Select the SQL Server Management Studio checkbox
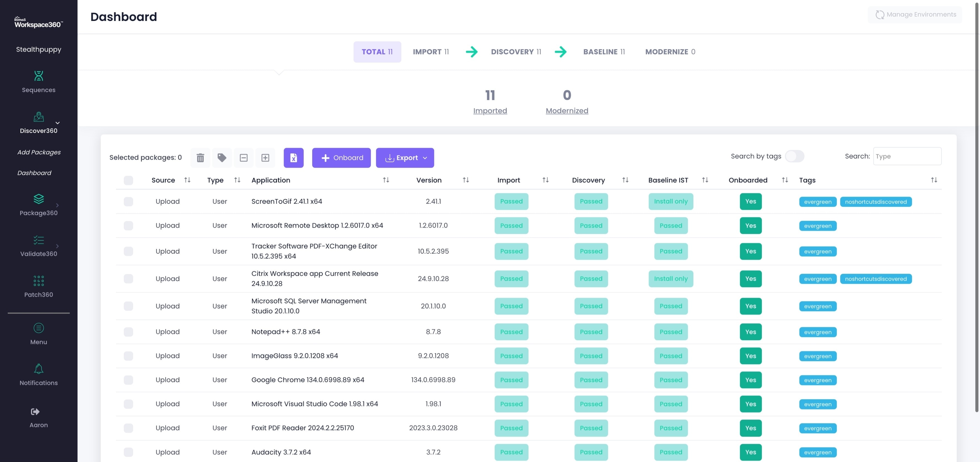Screen dimensions: 980x462 click(x=128, y=306)
